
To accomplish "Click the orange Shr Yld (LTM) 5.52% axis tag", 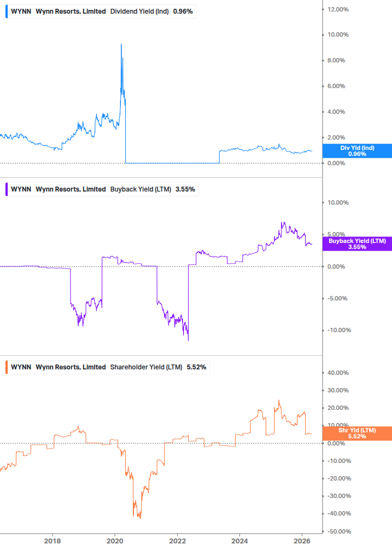I will 357,433.
